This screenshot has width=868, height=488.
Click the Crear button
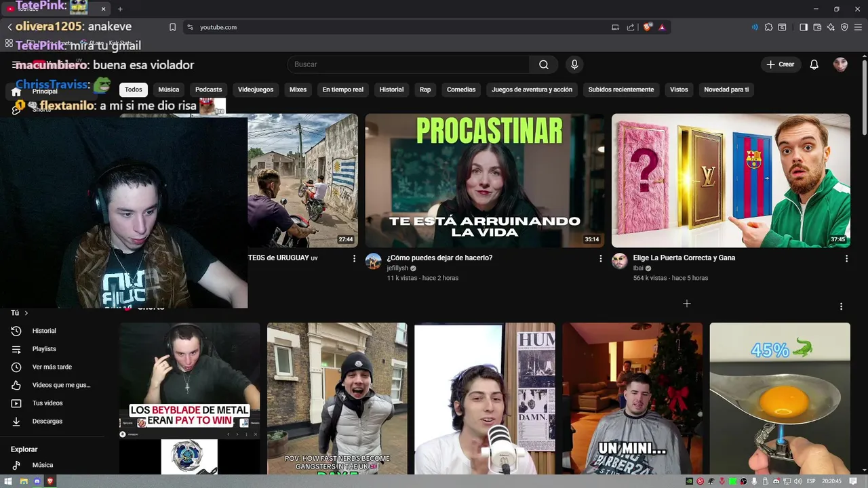pyautogui.click(x=781, y=64)
